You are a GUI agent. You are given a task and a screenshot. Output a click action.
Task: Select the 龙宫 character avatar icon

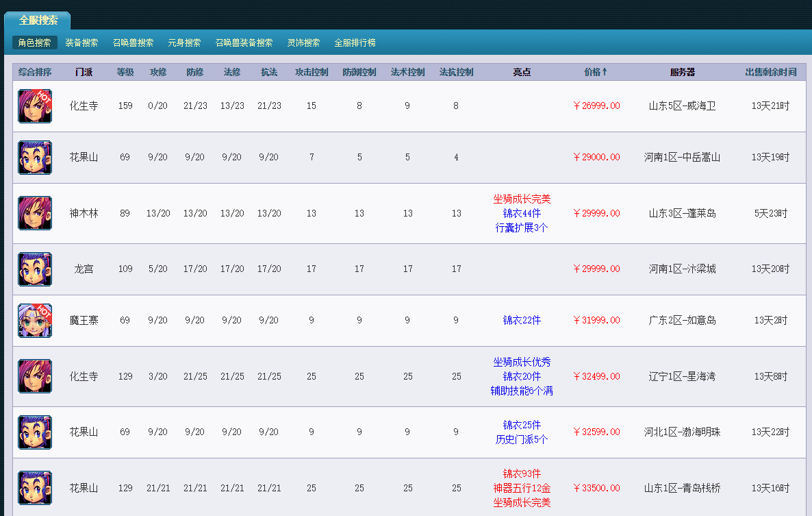35,269
